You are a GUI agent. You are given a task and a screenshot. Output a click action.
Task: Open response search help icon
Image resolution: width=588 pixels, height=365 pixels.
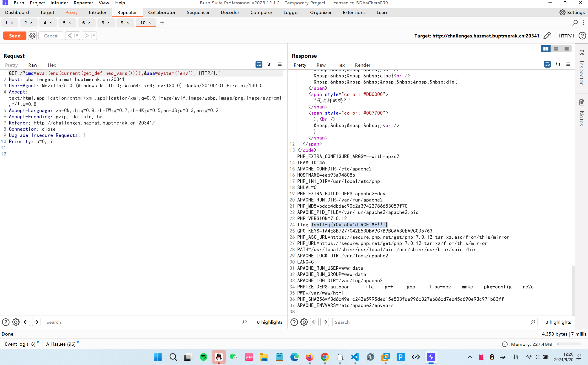(294, 322)
